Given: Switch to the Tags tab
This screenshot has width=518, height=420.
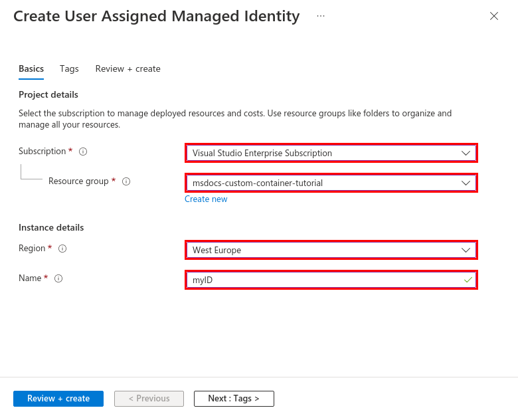Looking at the screenshot, I should [x=69, y=68].
